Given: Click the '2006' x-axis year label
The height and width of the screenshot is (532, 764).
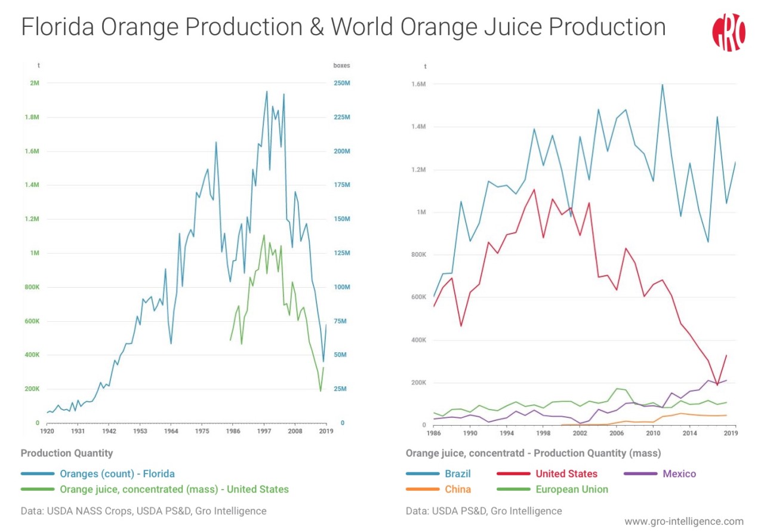Looking at the screenshot, I should 616,433.
